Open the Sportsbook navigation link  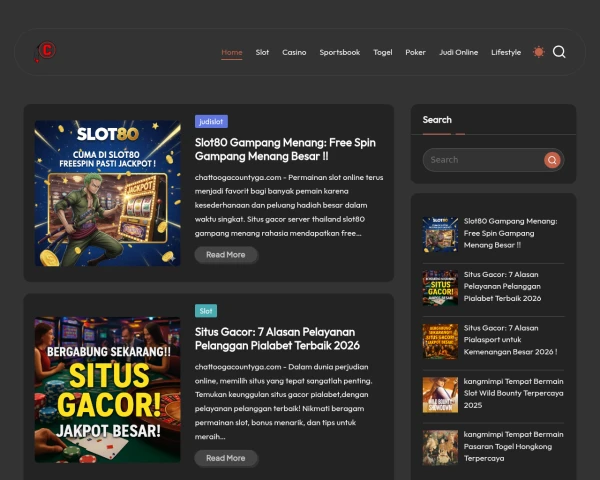tap(339, 52)
